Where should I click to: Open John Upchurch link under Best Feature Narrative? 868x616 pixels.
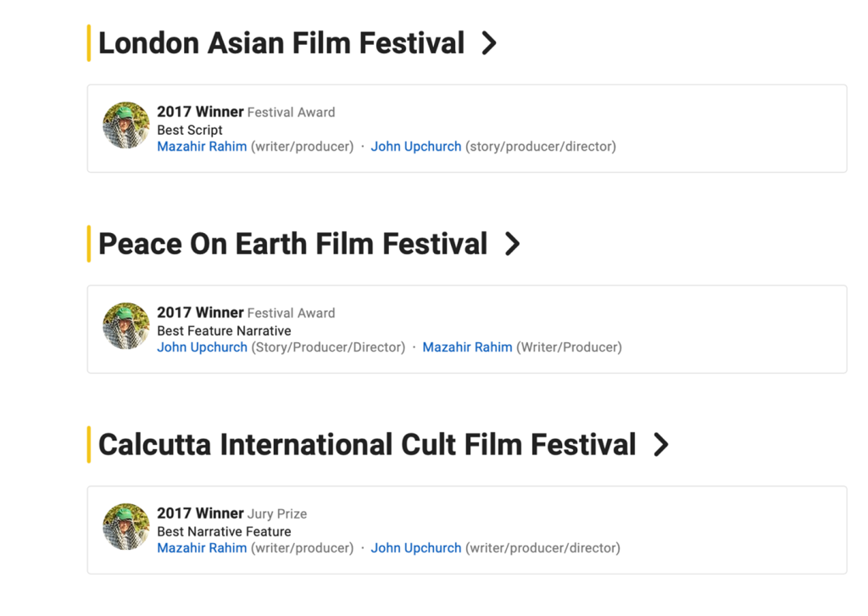pos(202,347)
